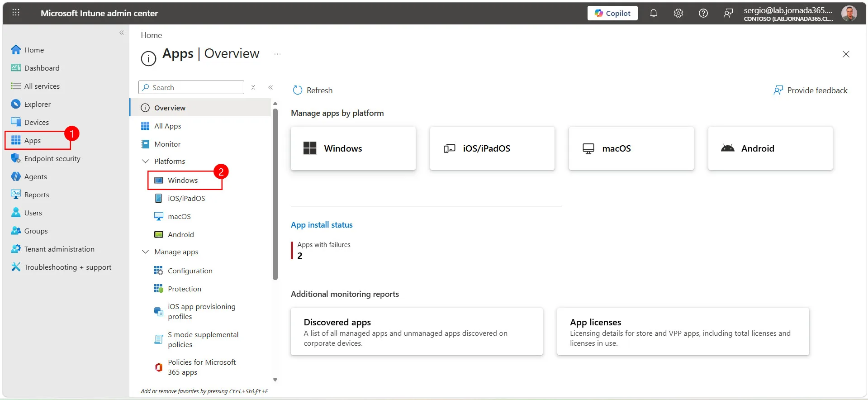Click the menu scrollbar up arrow
Screen dimensions: 868x400
pos(275,104)
